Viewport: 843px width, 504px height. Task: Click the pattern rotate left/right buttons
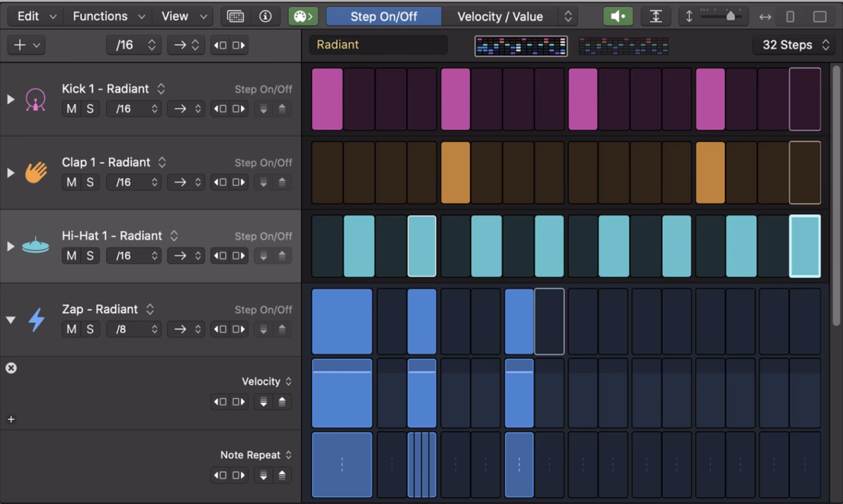pos(230,45)
